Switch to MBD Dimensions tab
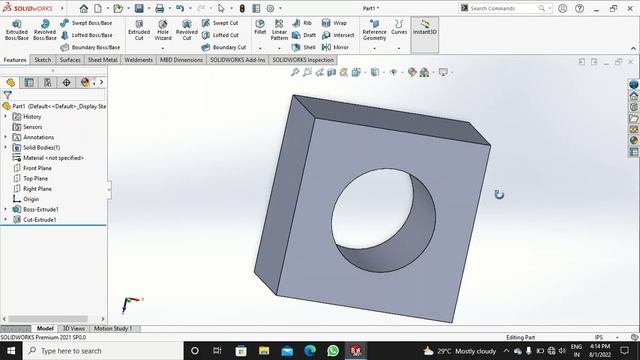This screenshot has height=360, width=640. [181, 60]
